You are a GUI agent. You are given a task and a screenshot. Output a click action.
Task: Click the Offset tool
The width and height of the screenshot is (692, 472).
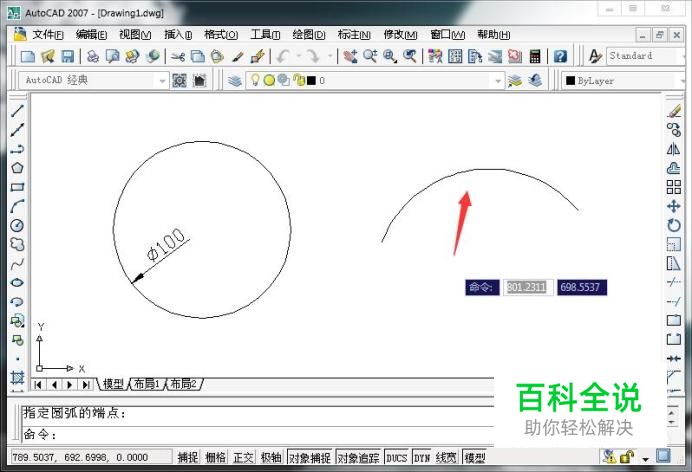click(673, 168)
